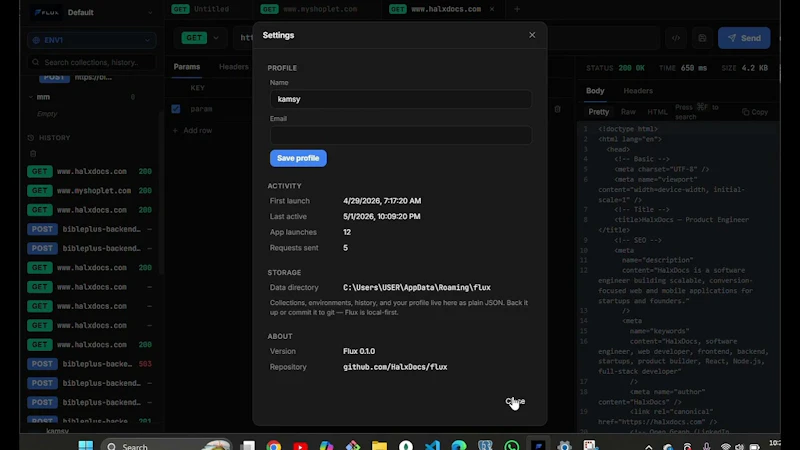
Task: Click the History clock icon
Action: pyautogui.click(x=31, y=138)
